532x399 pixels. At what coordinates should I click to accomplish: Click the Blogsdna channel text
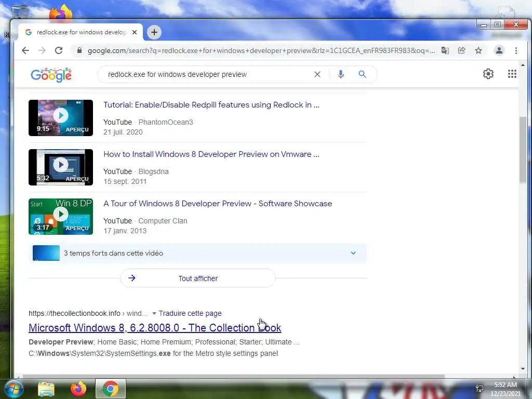point(153,171)
